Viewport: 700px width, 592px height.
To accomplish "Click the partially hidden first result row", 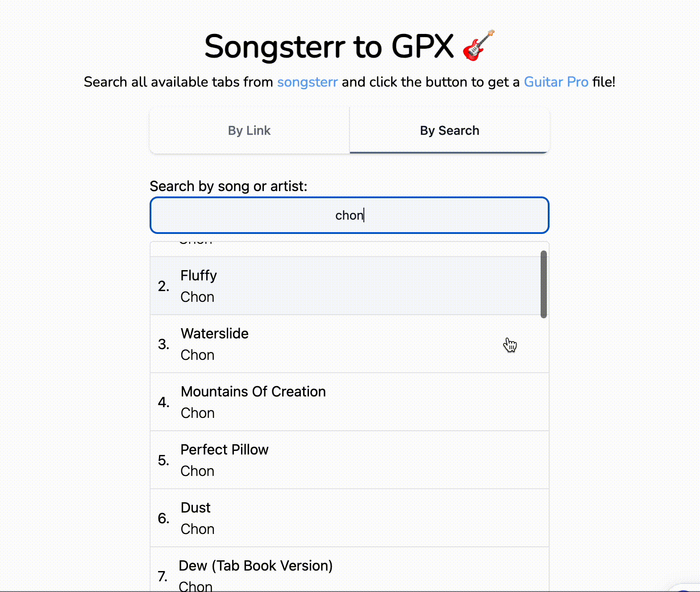I will point(348,248).
